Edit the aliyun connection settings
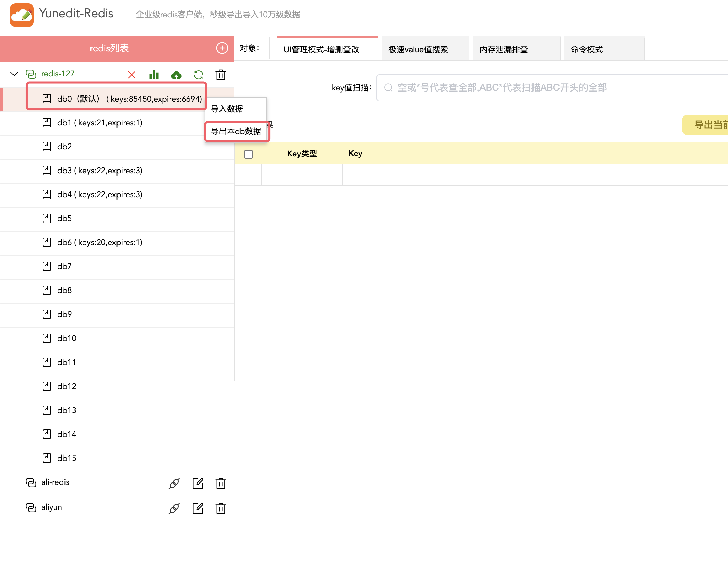The height and width of the screenshot is (574, 728). pyautogui.click(x=198, y=508)
